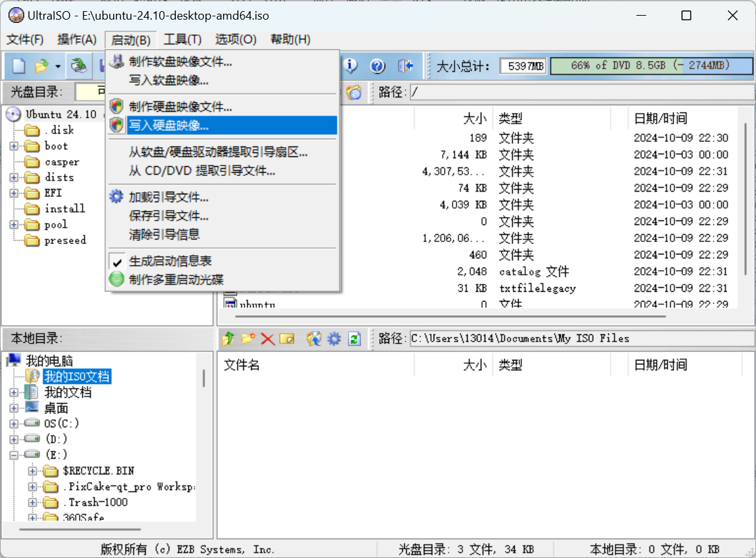Expand 桌面 in local tree
This screenshot has width=756, height=558.
coord(14,408)
